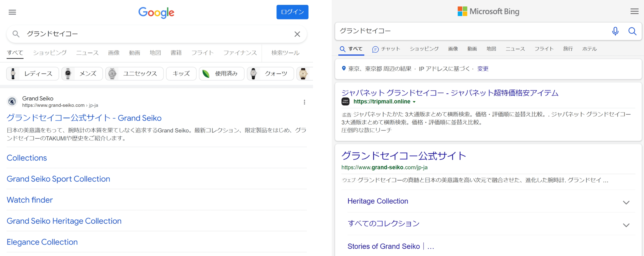Click the ログイン button on Google
This screenshot has width=644, height=256.
tap(292, 12)
